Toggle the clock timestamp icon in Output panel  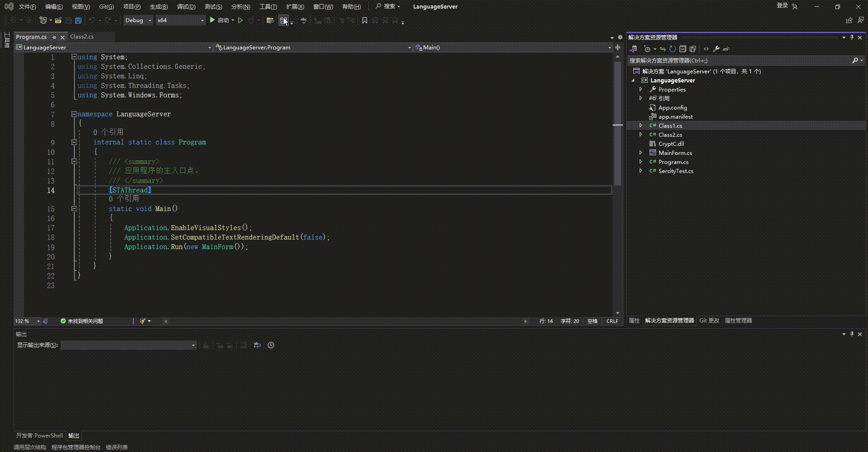(271, 345)
